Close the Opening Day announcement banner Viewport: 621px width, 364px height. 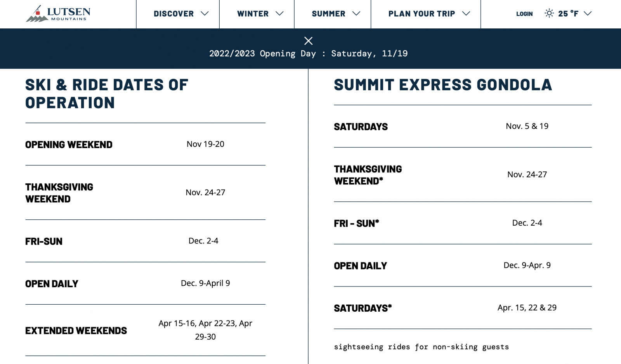pos(309,41)
